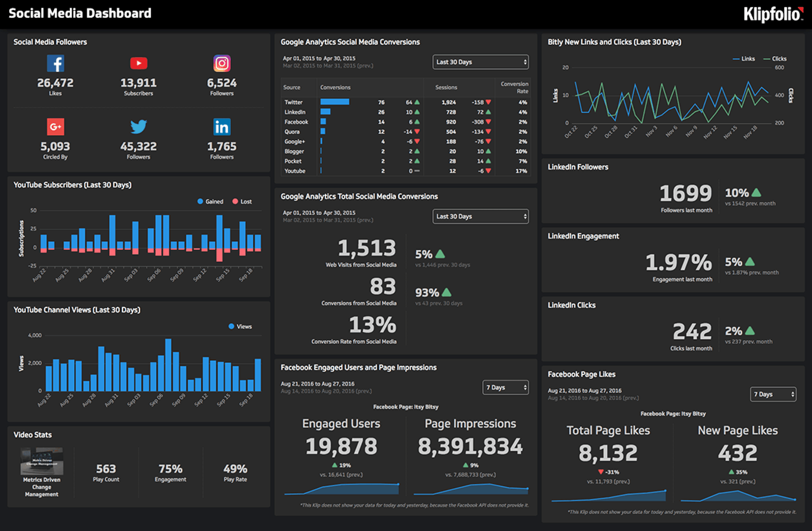The image size is (812, 531).
Task: Click the YouTube play icon
Action: 139,63
